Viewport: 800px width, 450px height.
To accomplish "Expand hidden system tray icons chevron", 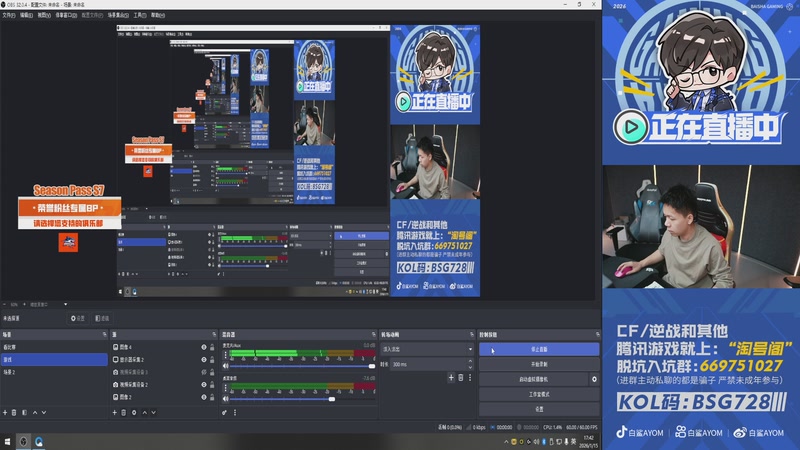I will (506, 442).
